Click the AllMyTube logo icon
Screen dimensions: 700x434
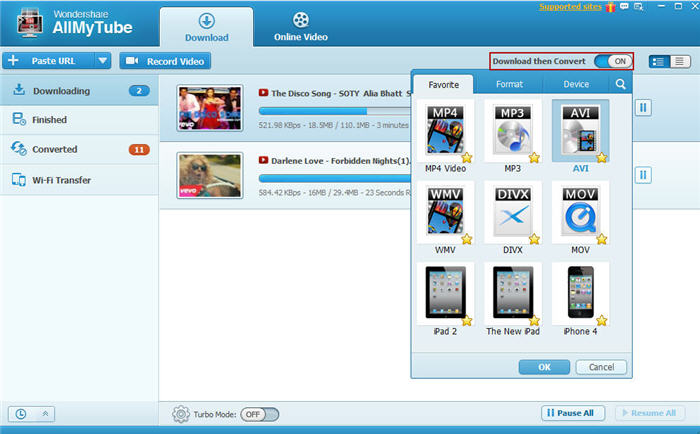[30, 23]
